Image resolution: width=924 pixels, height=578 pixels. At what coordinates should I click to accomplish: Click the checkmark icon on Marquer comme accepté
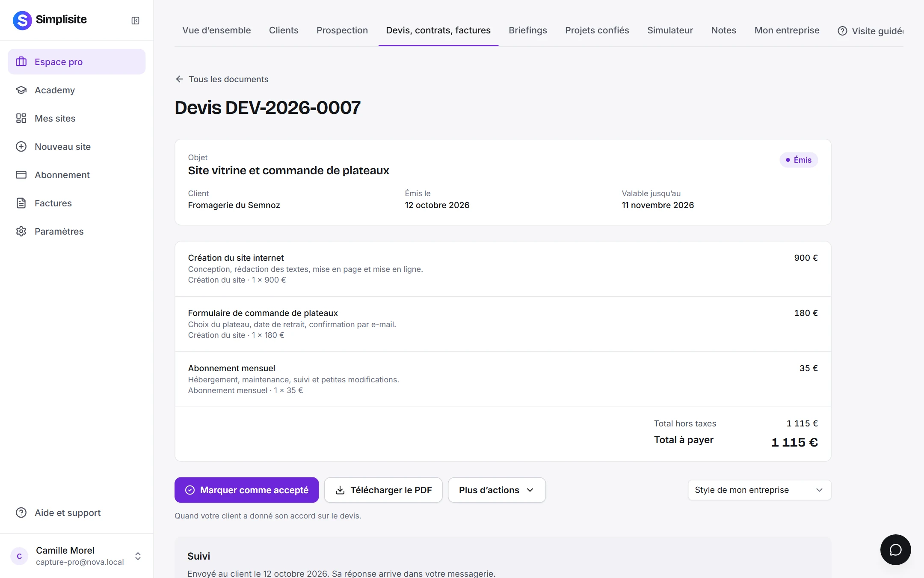point(190,490)
